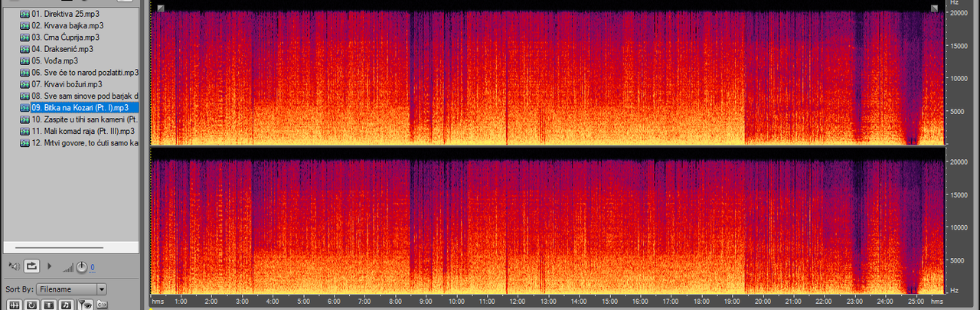980x310 pixels.
Task: Click the 25:00 mark on time ruler
Action: 916,302
